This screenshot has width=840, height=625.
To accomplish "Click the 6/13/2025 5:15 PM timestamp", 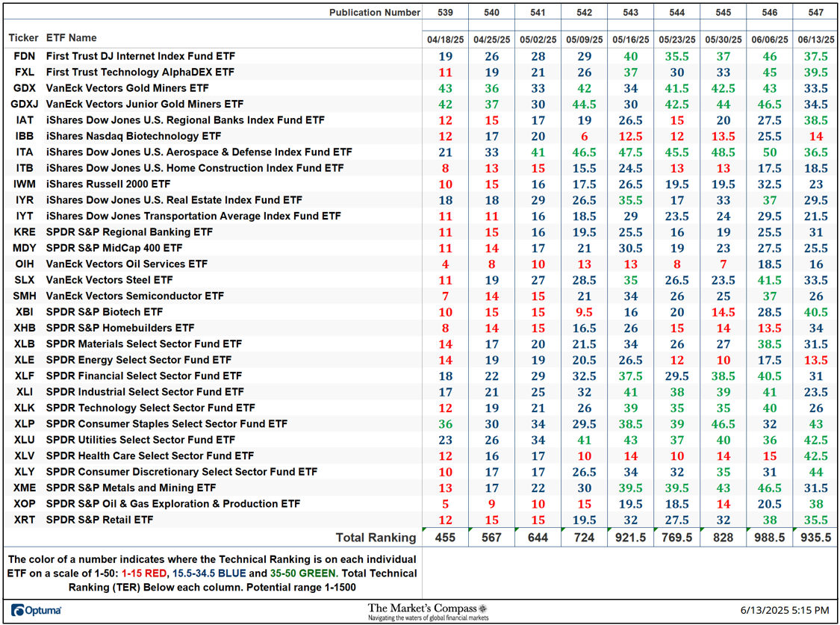I will 785,609.
